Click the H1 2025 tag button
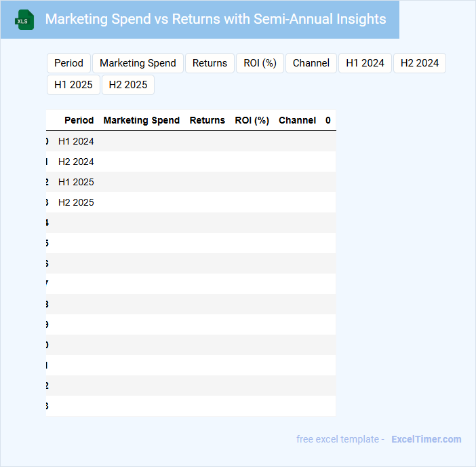This screenshot has width=476, height=467. [x=73, y=85]
